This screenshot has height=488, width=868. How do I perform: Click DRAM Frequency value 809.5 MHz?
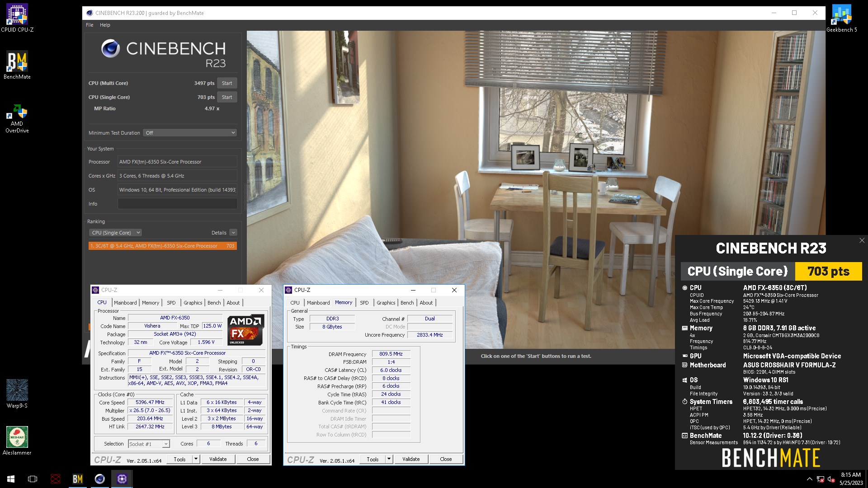coord(391,354)
